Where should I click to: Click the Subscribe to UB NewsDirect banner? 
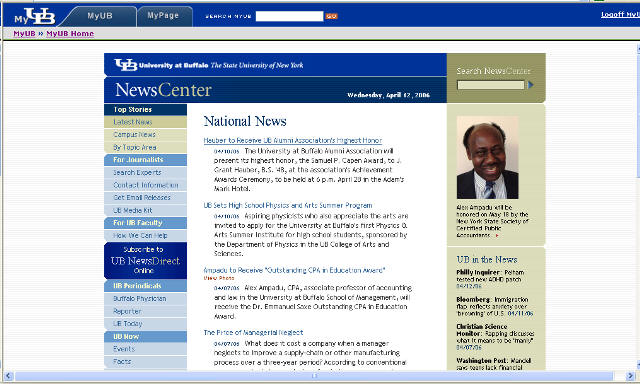point(145,260)
